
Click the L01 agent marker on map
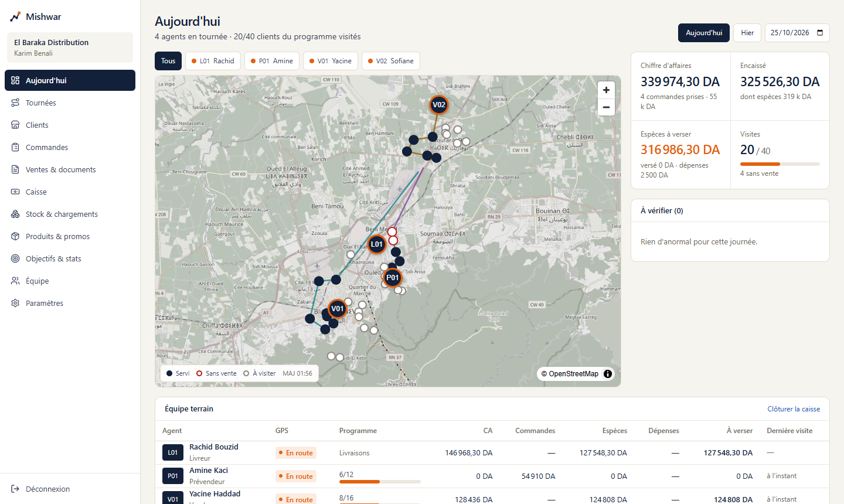376,244
